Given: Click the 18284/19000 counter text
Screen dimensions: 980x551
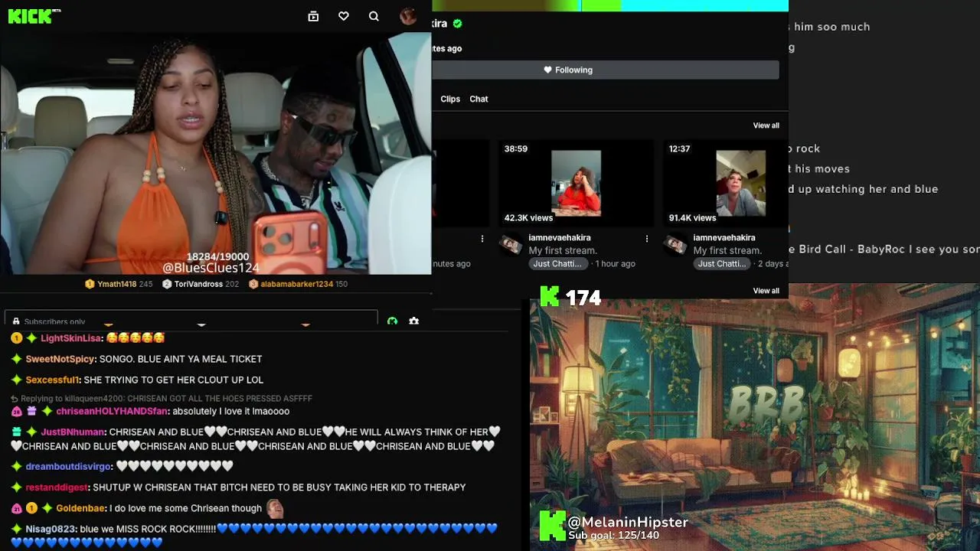Looking at the screenshot, I should 217,256.
